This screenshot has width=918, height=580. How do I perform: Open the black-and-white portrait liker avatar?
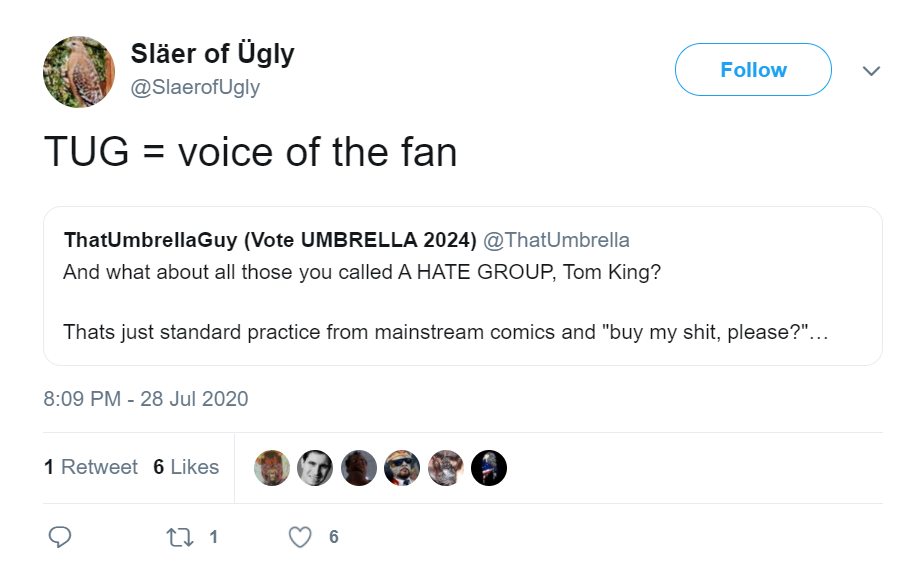tap(315, 468)
